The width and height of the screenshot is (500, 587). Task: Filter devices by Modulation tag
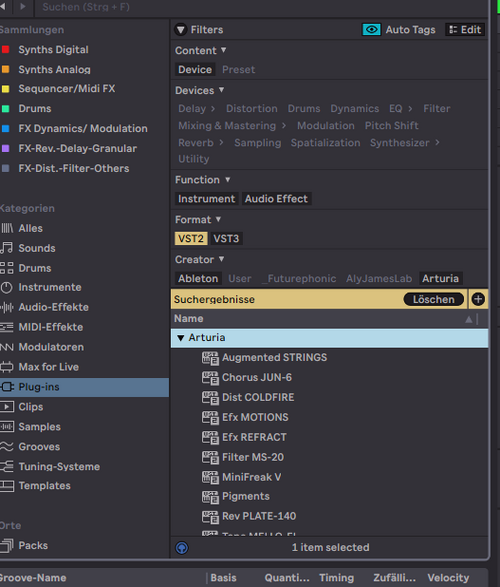pyautogui.click(x=326, y=126)
